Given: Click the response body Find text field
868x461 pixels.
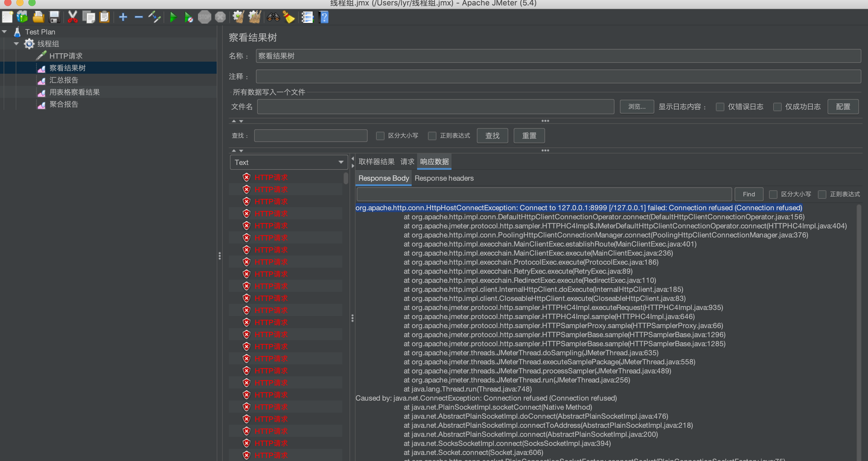Looking at the screenshot, I should click(x=544, y=194).
